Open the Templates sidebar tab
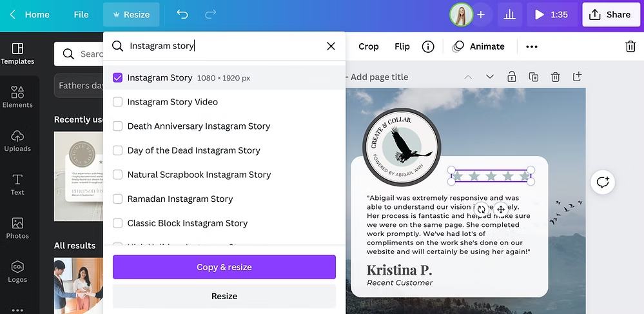Viewport: 644px width, 314px height. coord(17,54)
